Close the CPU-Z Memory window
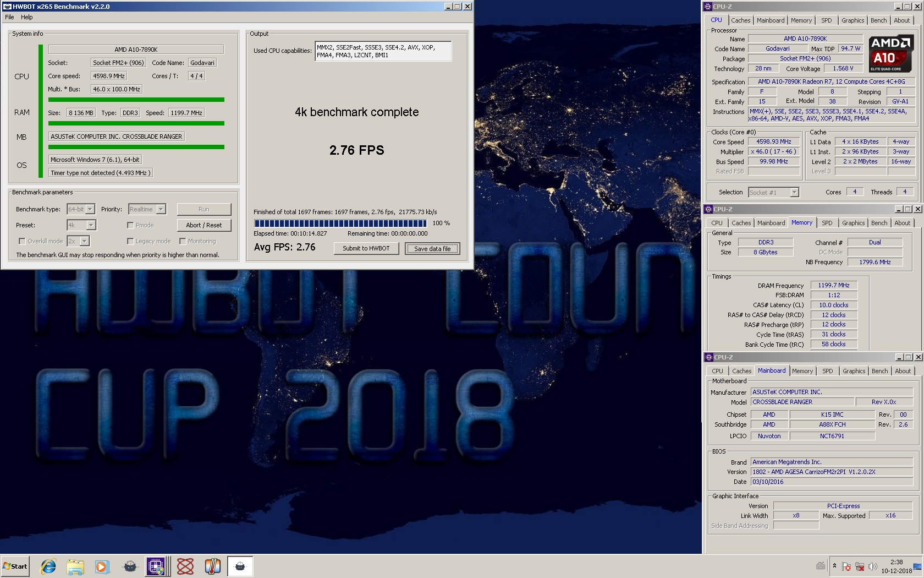 coord(917,209)
